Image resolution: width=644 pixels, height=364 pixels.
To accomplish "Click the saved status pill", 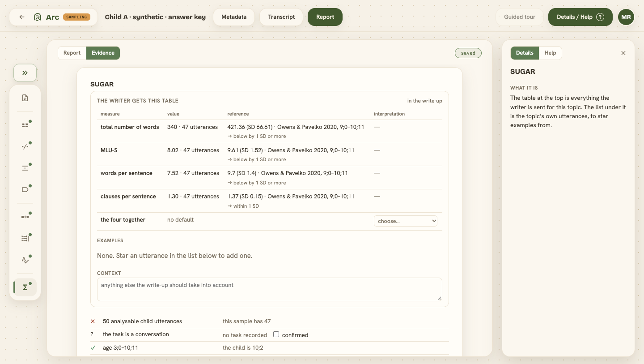I will tap(468, 53).
